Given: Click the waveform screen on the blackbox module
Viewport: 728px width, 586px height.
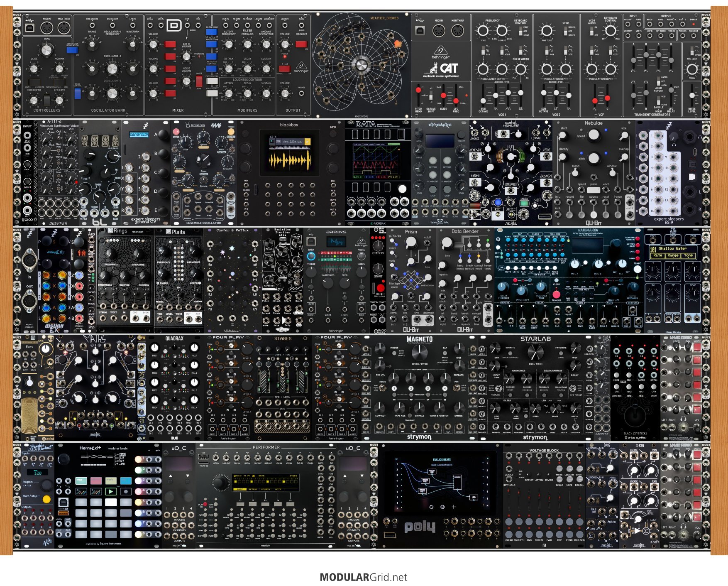Looking at the screenshot, I should (x=289, y=152).
